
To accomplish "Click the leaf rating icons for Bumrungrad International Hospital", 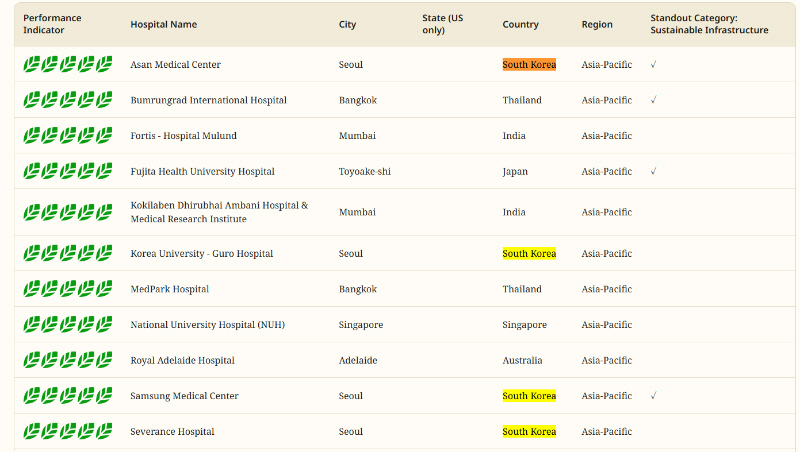I will (x=68, y=100).
